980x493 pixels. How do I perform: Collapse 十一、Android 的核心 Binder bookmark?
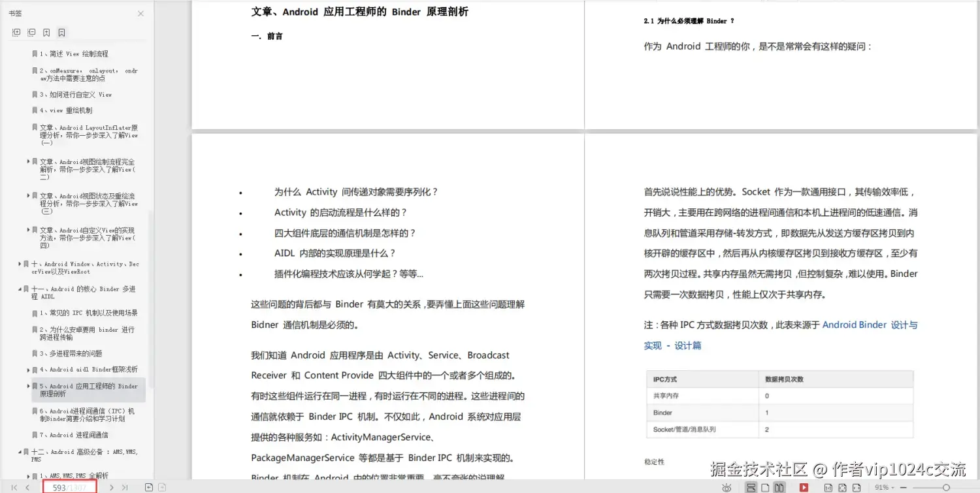pyautogui.click(x=20, y=289)
